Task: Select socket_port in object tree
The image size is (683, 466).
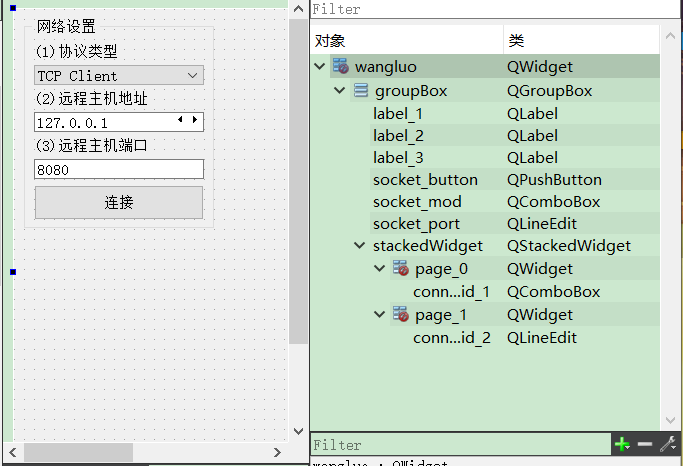Action: point(416,224)
